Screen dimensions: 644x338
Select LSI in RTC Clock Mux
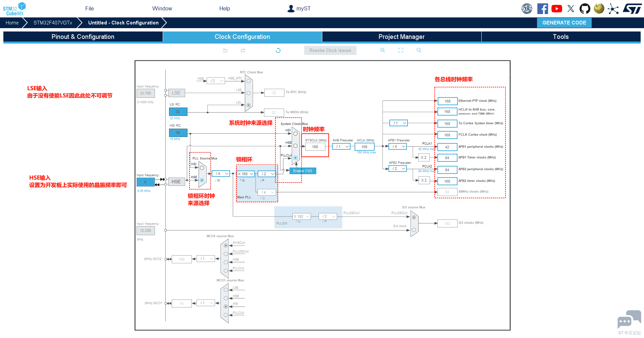[249, 105]
